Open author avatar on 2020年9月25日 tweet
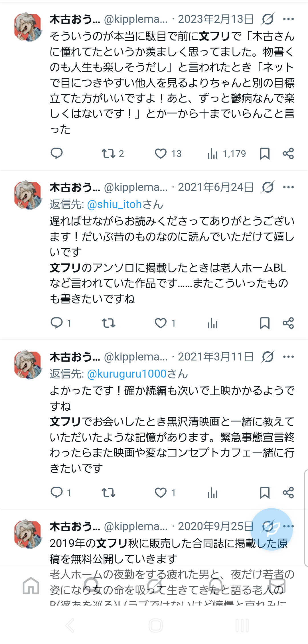This screenshot has width=308, height=644. click(x=28, y=534)
